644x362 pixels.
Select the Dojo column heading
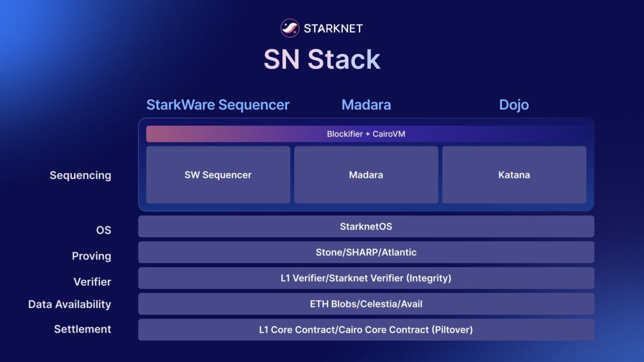514,105
